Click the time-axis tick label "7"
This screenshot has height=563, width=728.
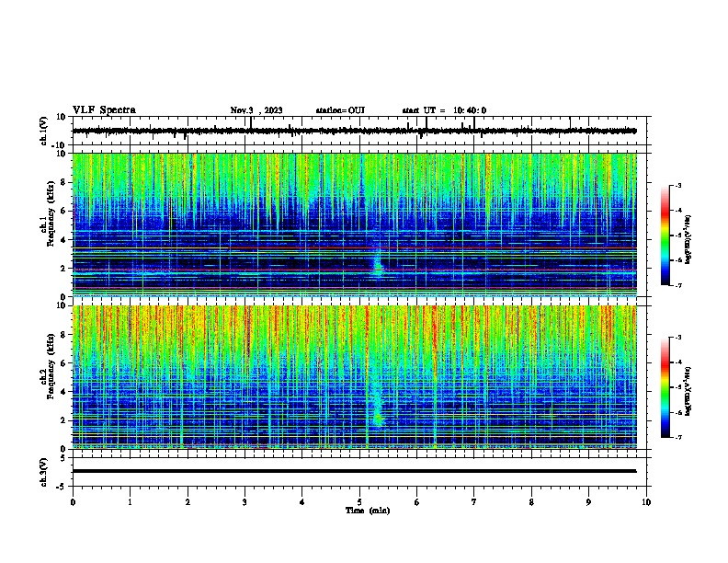tap(474, 502)
